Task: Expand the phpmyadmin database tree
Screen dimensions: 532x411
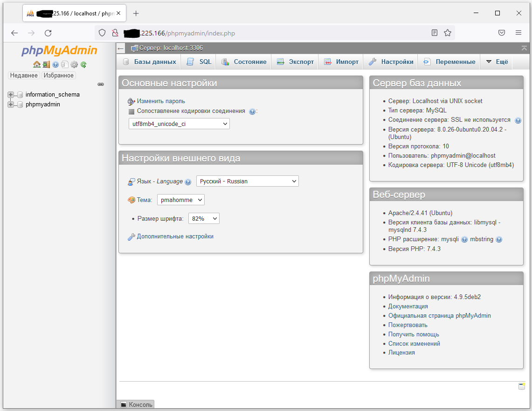Action: click(x=11, y=104)
